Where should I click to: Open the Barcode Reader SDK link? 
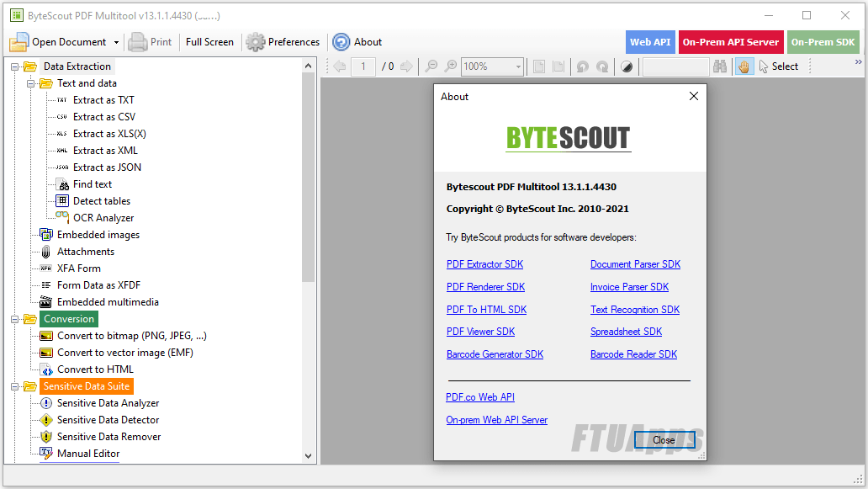point(634,354)
